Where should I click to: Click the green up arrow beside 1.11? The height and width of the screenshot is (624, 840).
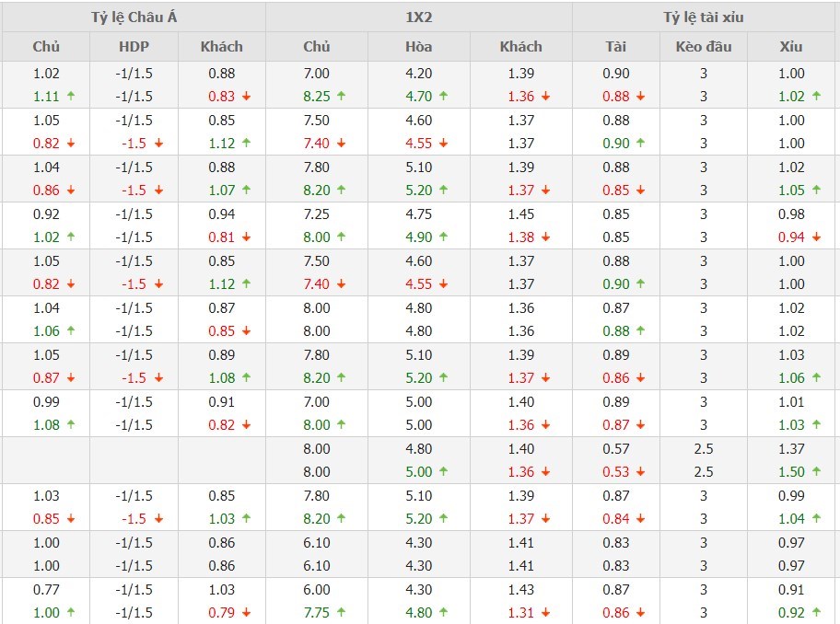70,97
